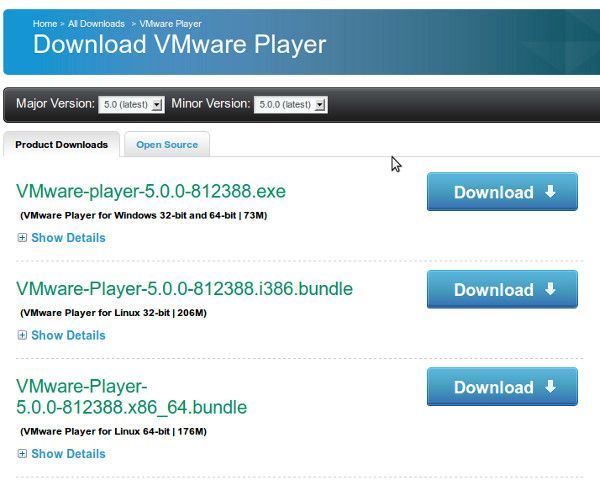
Task: Expand Show Details for the i386 bundle
Action: coord(67,336)
